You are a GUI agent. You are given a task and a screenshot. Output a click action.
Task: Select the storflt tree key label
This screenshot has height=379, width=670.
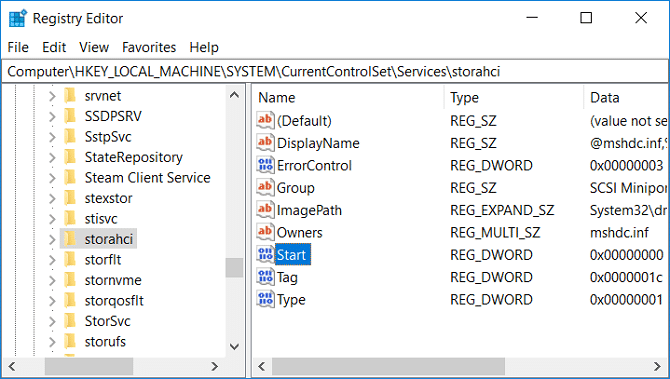tap(103, 260)
